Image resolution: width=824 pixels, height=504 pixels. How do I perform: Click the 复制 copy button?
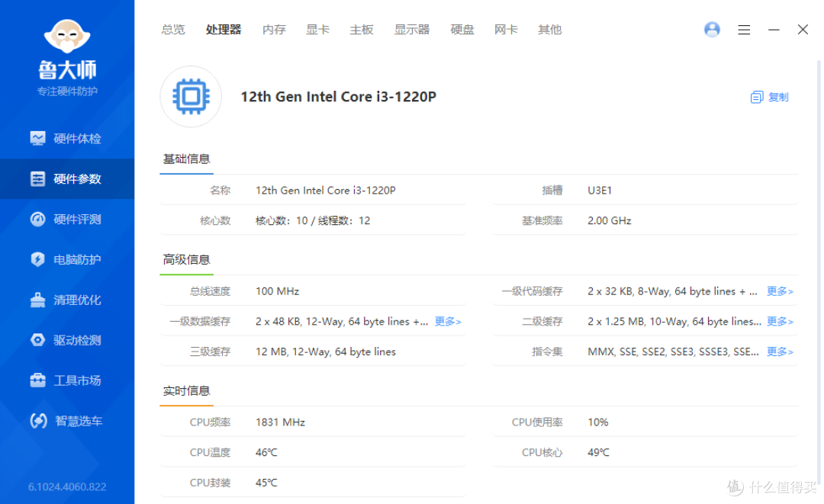pos(770,97)
